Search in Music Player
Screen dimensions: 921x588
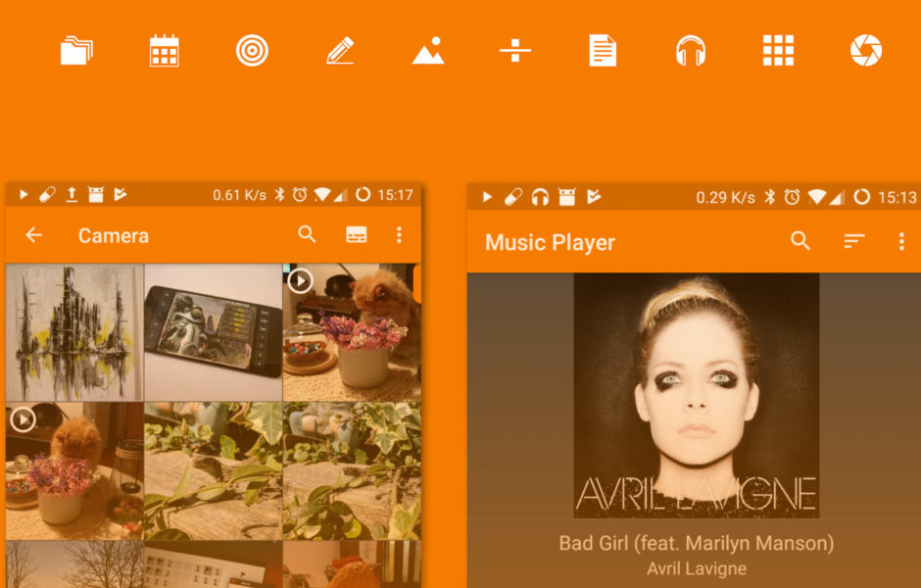coord(800,241)
